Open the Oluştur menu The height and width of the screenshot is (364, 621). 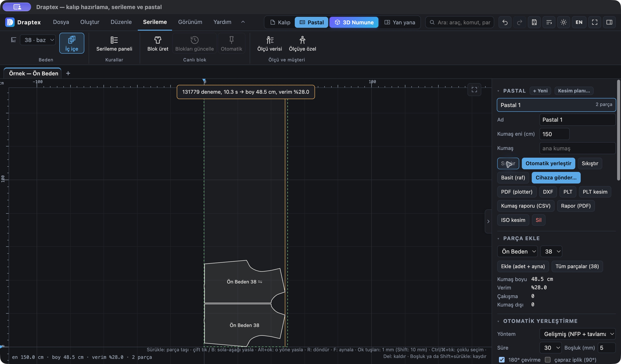click(90, 22)
